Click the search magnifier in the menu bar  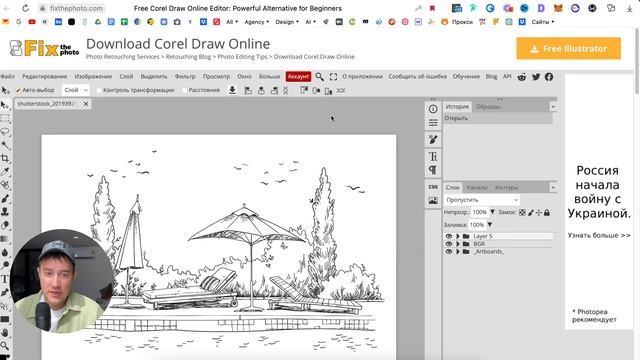click(320, 77)
